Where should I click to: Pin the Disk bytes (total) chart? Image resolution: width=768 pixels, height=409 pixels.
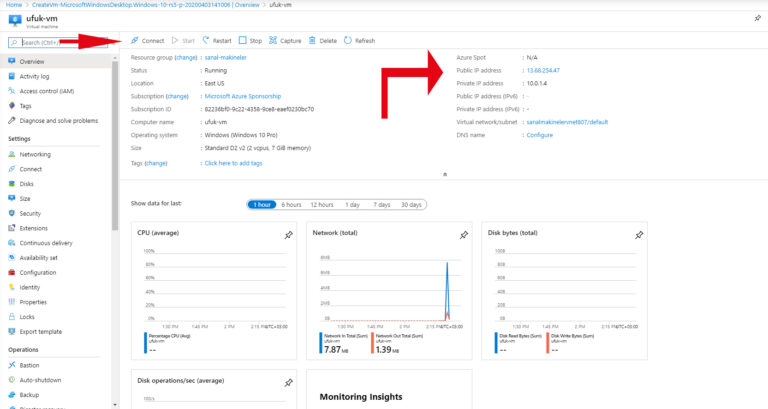pyautogui.click(x=639, y=235)
